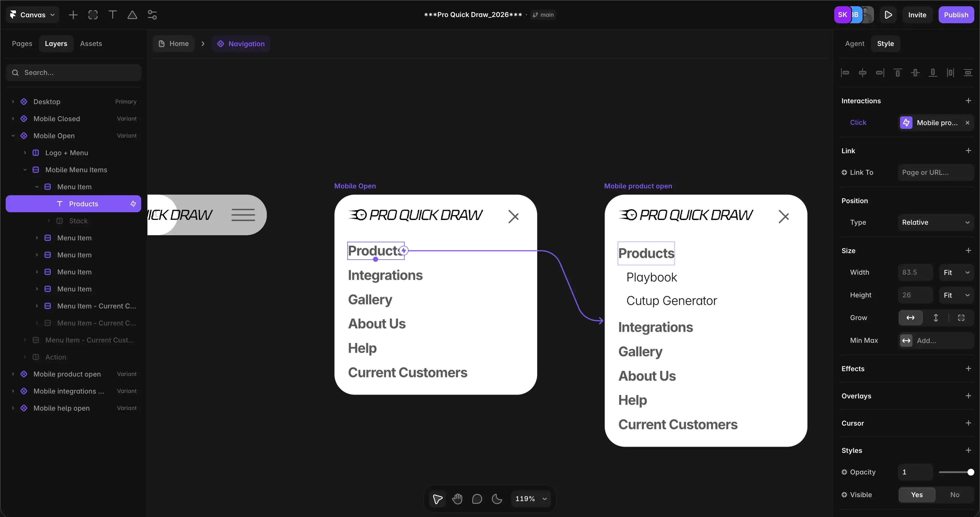Add an overlay with Overlays plus icon

[x=968, y=396]
